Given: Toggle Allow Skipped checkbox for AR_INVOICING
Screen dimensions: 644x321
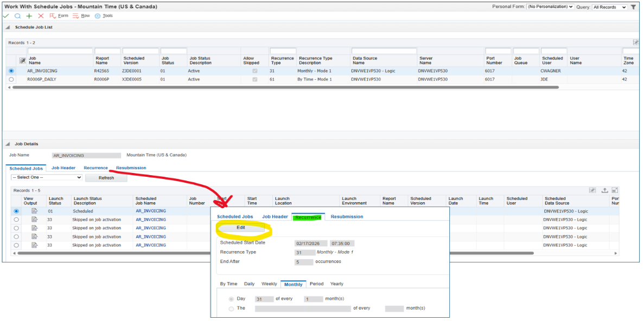Looking at the screenshot, I should (x=255, y=71).
